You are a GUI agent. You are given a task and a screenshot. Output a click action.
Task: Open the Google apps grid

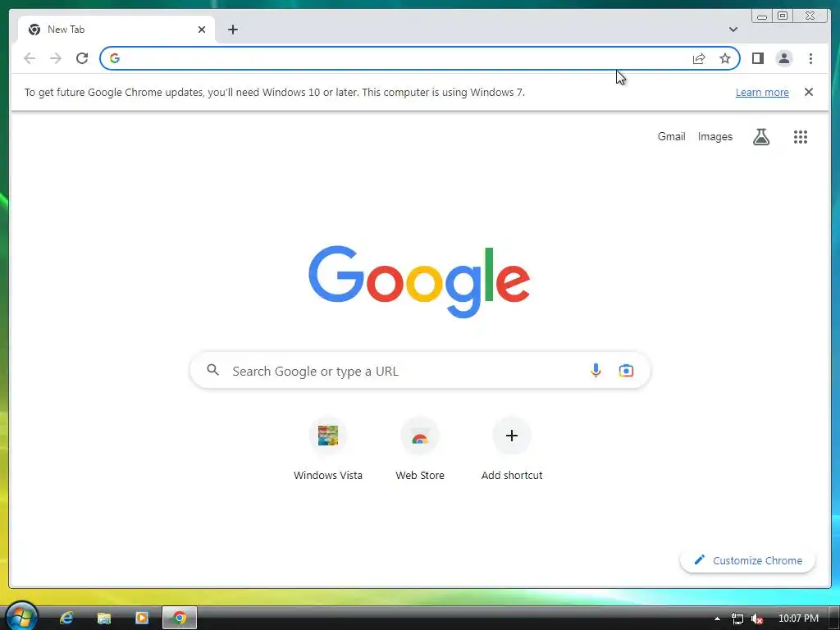[801, 137]
